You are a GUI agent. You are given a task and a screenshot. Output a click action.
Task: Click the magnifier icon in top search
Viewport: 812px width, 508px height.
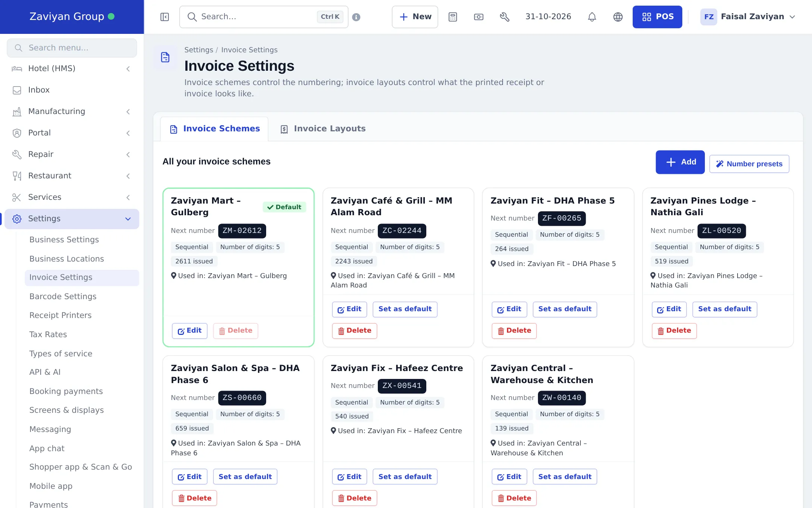[x=192, y=17]
